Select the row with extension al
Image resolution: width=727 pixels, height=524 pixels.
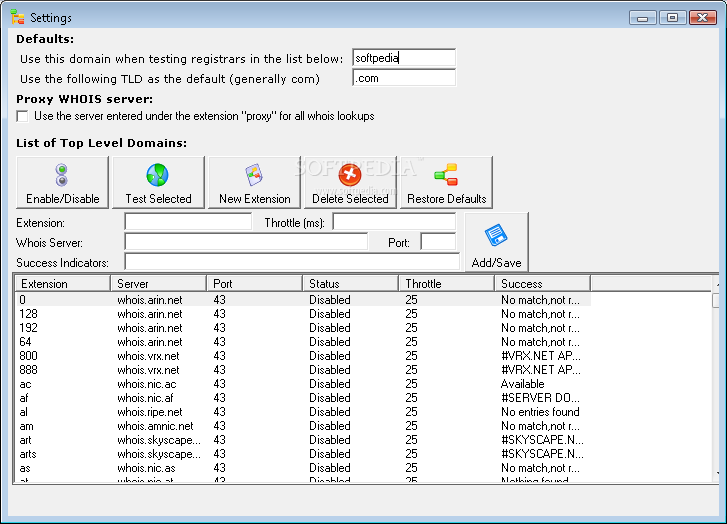coord(303,412)
